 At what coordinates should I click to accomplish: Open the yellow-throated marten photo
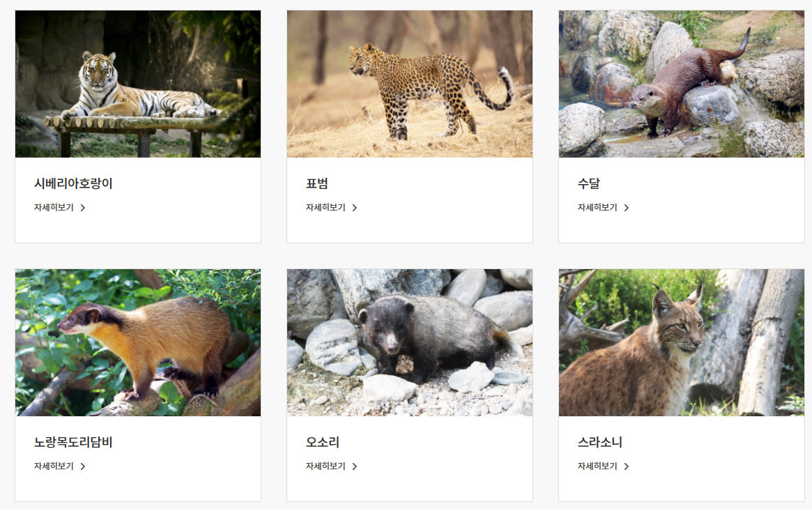[138, 342]
